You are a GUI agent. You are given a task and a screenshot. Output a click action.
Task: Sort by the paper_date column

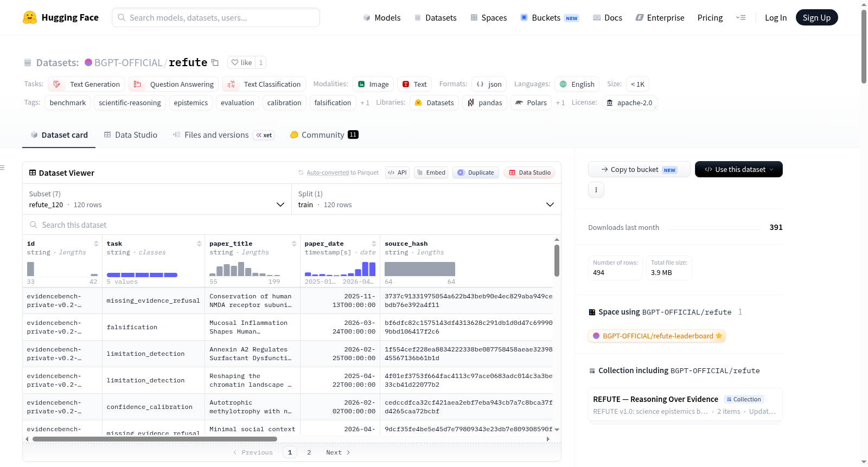[x=374, y=244]
